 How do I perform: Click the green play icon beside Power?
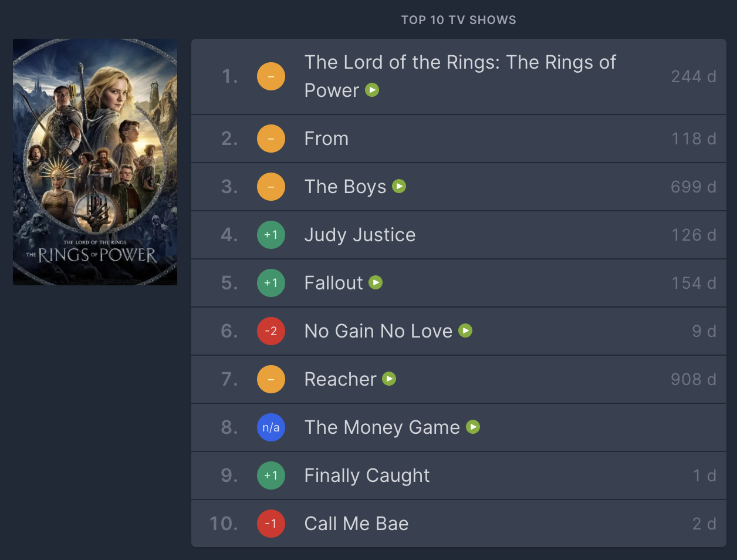coord(372,90)
